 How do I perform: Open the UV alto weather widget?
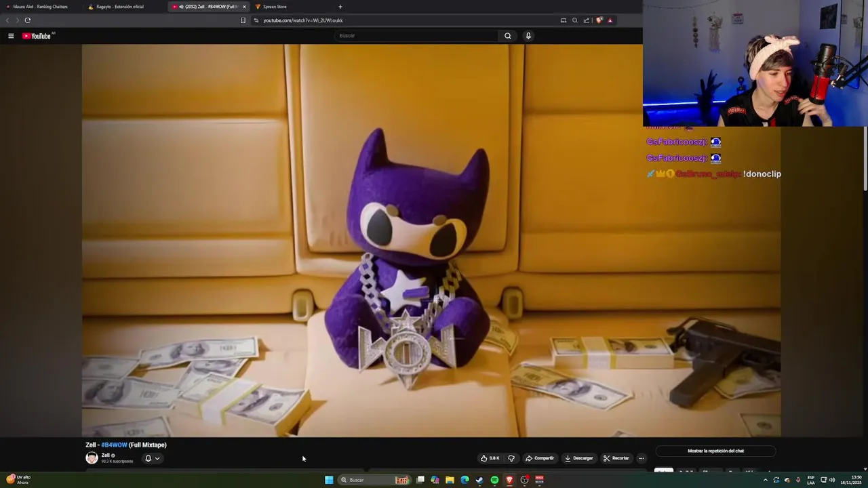click(19, 480)
